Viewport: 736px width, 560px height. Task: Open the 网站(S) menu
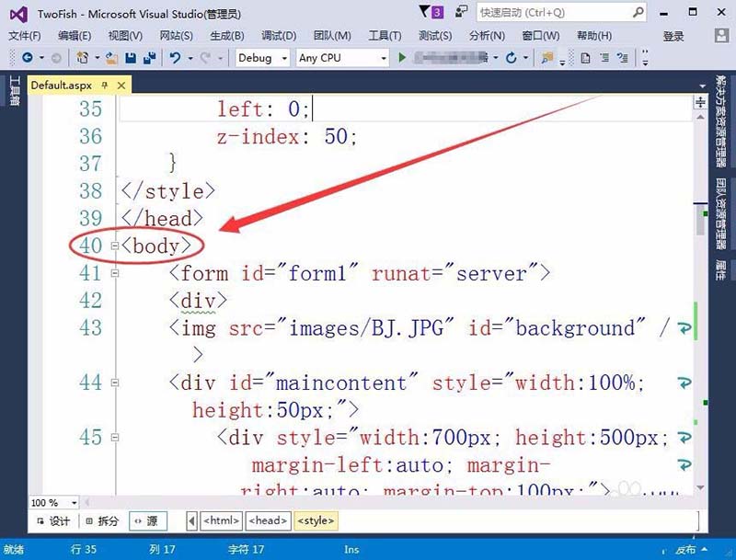176,36
